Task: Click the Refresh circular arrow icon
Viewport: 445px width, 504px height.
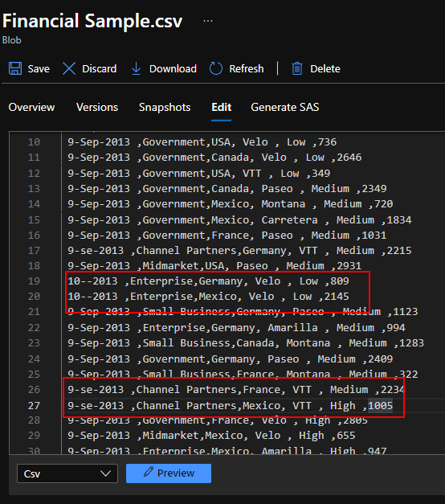Action: [216, 68]
